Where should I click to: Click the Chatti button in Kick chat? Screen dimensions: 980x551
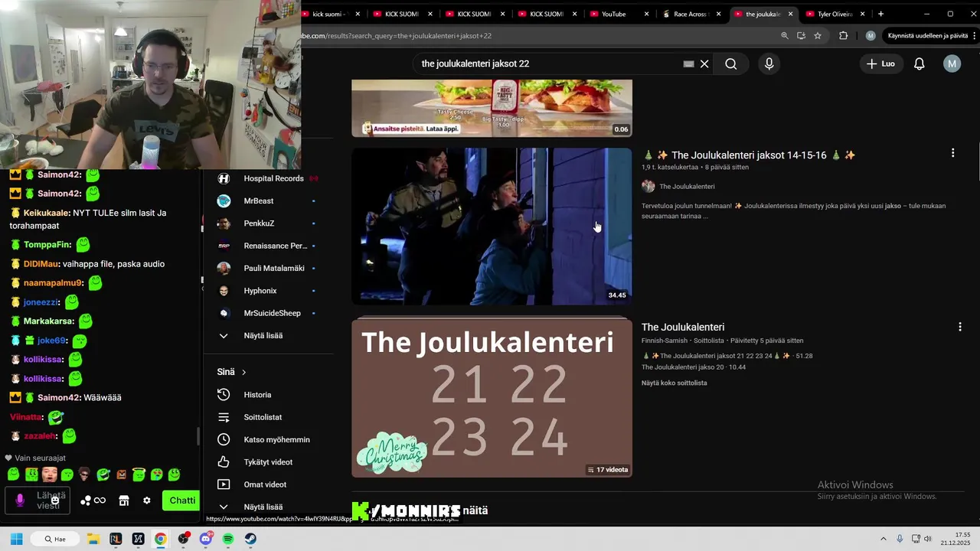(x=181, y=500)
